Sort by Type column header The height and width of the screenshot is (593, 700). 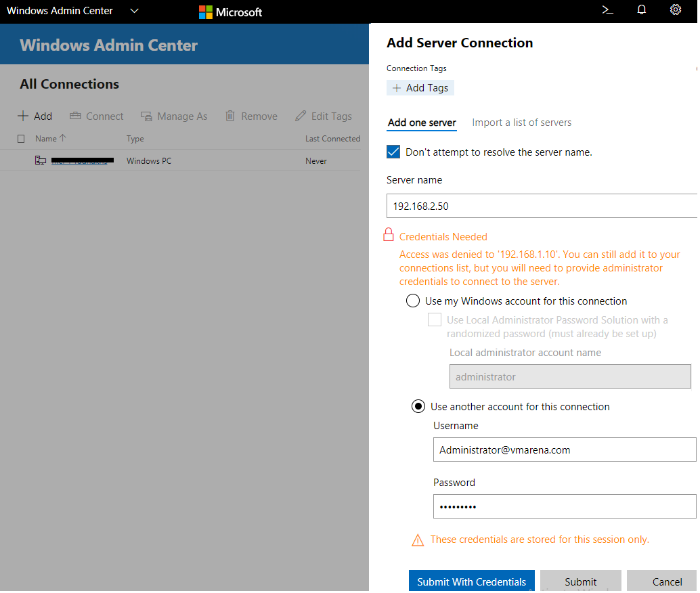pyautogui.click(x=135, y=139)
